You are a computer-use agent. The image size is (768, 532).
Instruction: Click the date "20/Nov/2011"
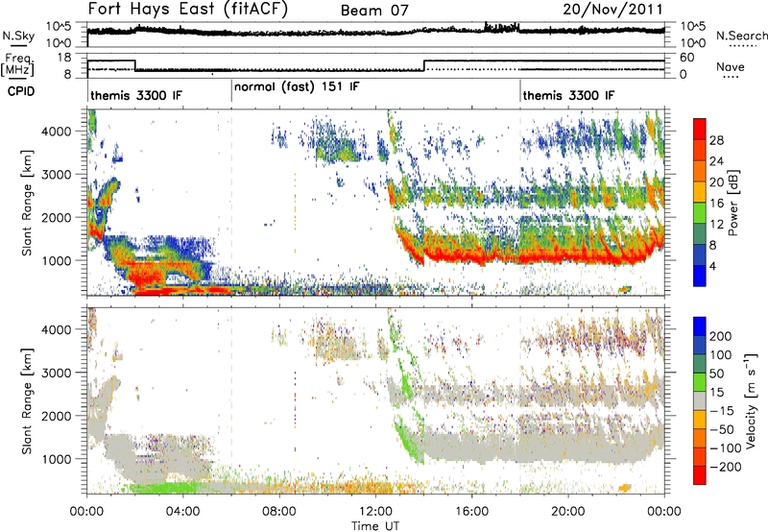(612, 10)
